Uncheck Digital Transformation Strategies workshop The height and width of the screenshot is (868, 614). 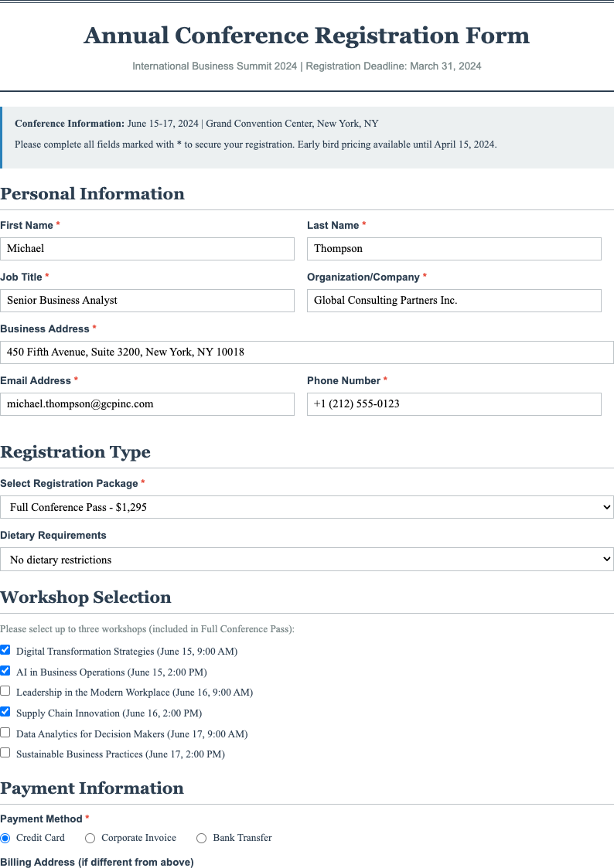(x=5, y=649)
